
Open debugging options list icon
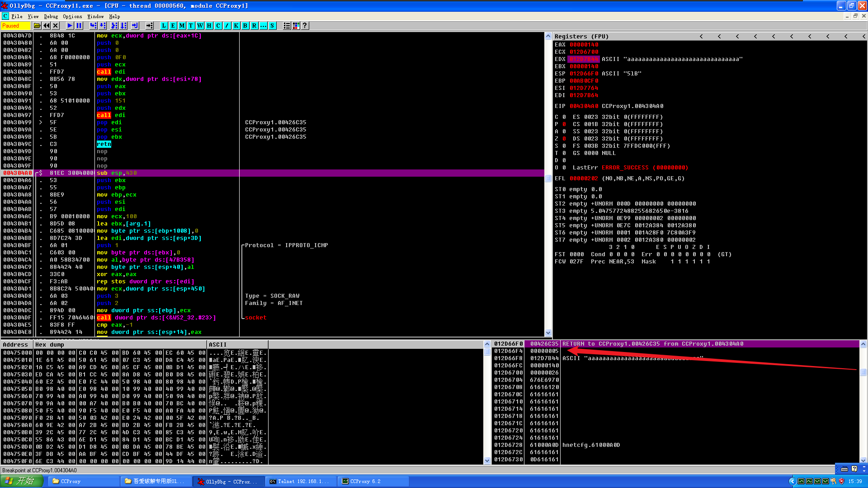pyautogui.click(x=287, y=26)
